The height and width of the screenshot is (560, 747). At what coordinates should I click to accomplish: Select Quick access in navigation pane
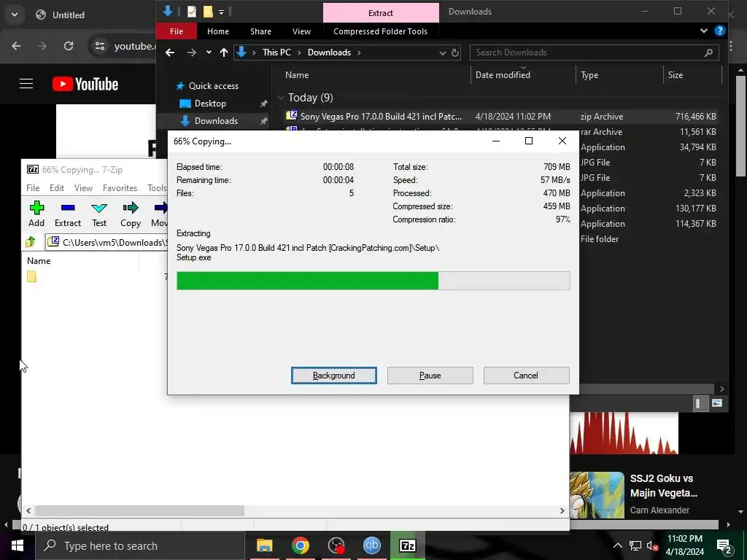214,86
